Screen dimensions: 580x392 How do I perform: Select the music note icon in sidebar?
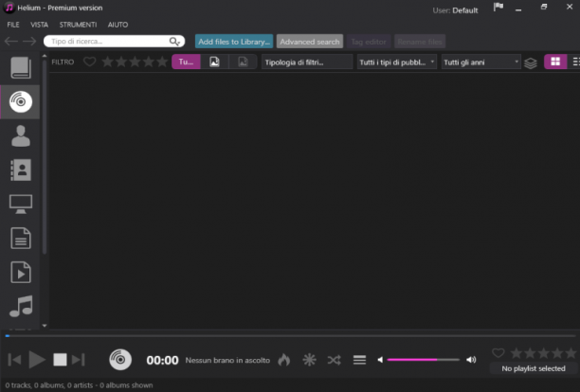(21, 306)
